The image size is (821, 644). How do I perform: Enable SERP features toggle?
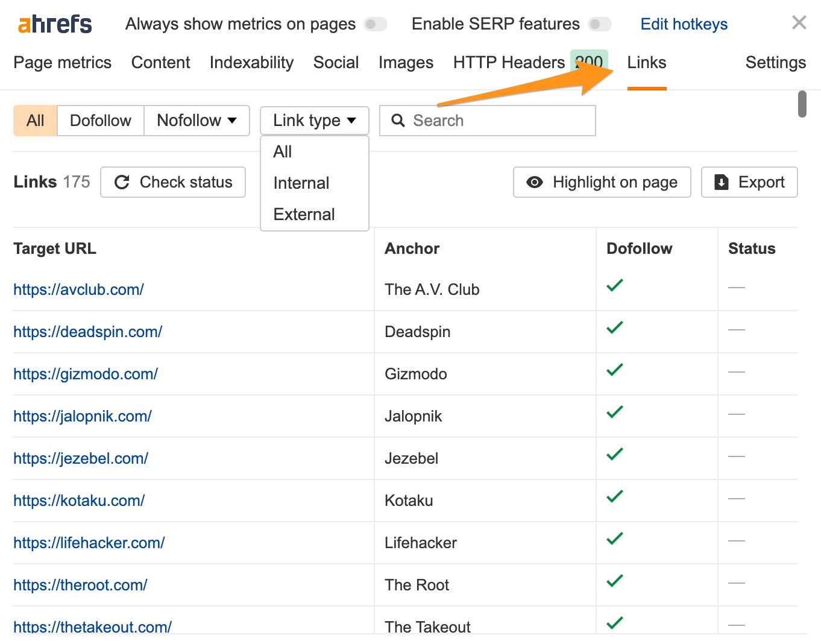(599, 24)
